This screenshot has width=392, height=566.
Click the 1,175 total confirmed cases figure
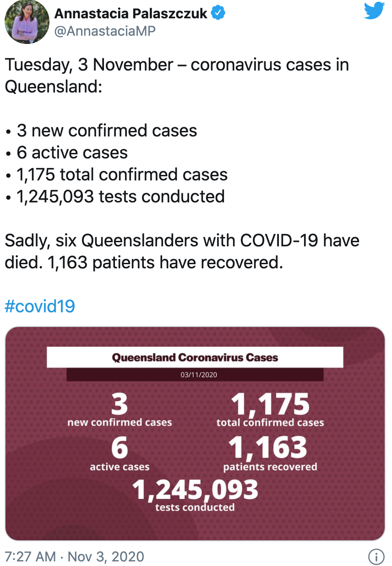click(x=270, y=410)
